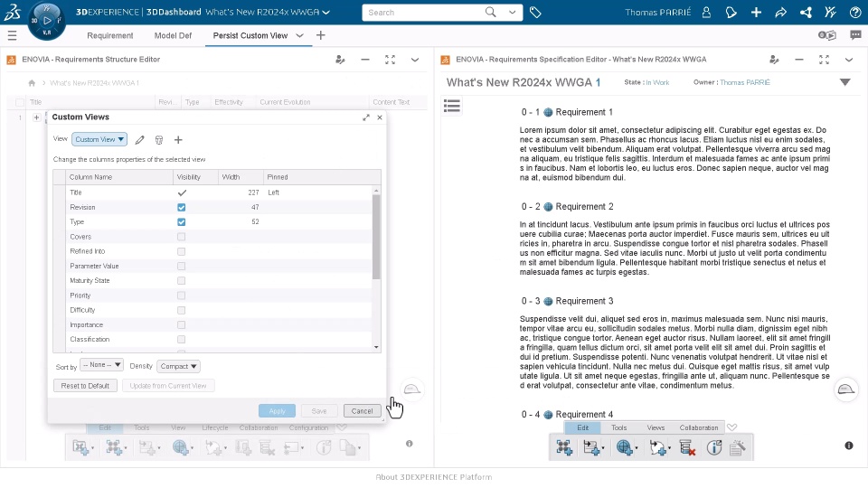Enable Covers column visibility

[x=181, y=237]
